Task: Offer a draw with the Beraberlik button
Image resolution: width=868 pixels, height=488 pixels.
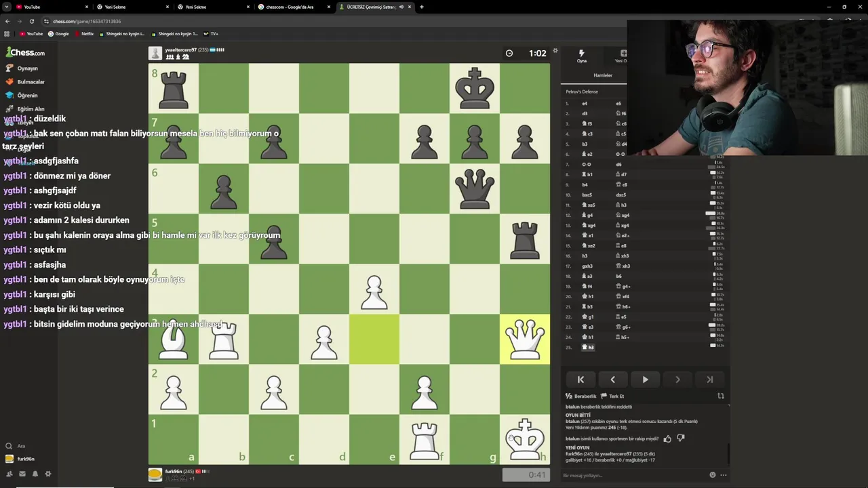Action: 581,396
